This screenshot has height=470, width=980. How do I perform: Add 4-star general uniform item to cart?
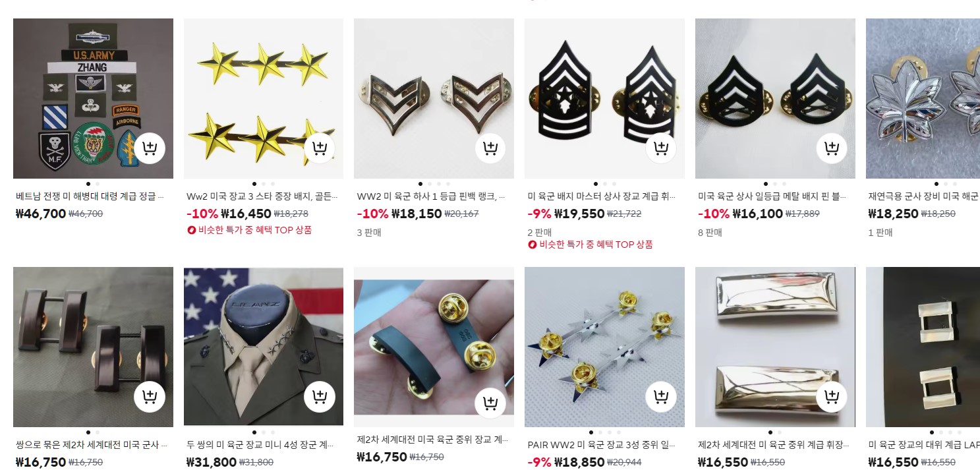320,397
